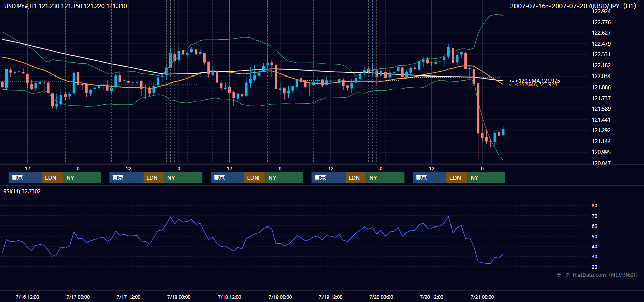Select the 7/21 00:00 time axis label
The image size is (644, 302).
click(482, 297)
